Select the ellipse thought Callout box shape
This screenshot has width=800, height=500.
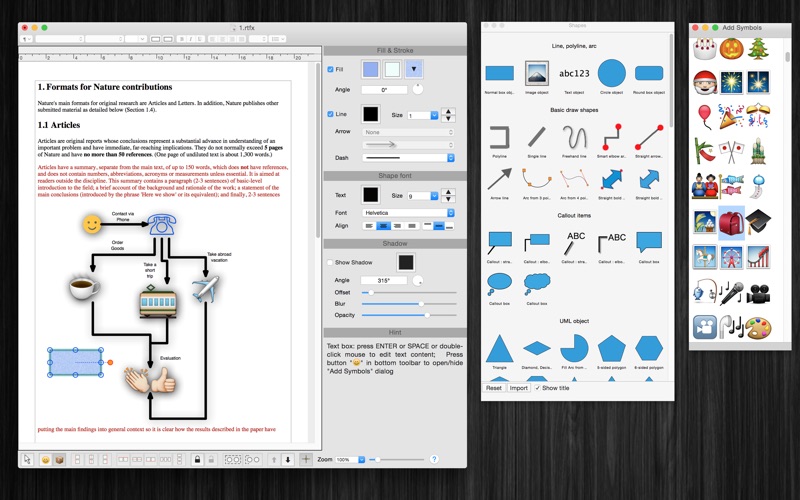[499, 284]
